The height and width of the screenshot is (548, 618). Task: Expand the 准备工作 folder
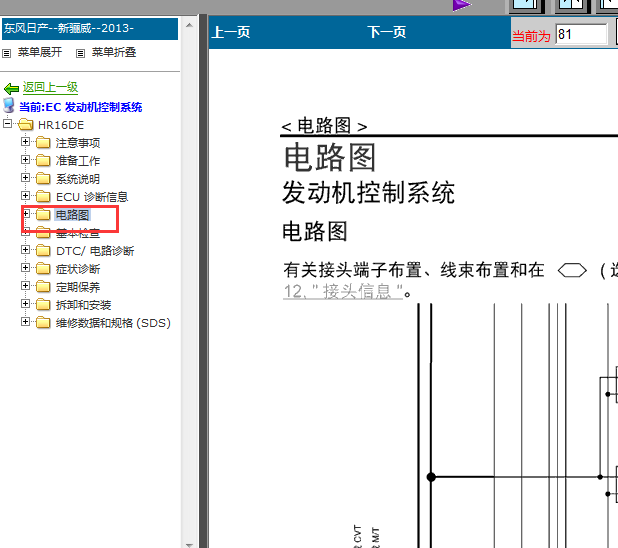point(26,160)
